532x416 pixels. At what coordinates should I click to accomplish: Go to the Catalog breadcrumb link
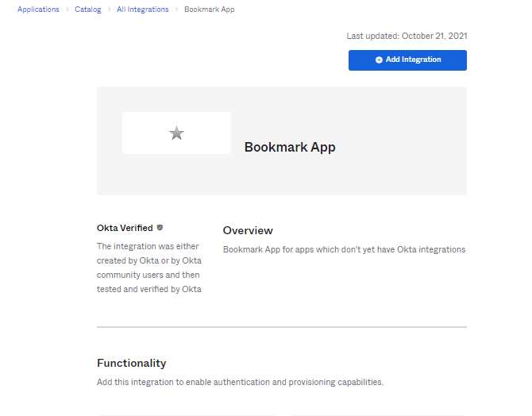pos(87,10)
